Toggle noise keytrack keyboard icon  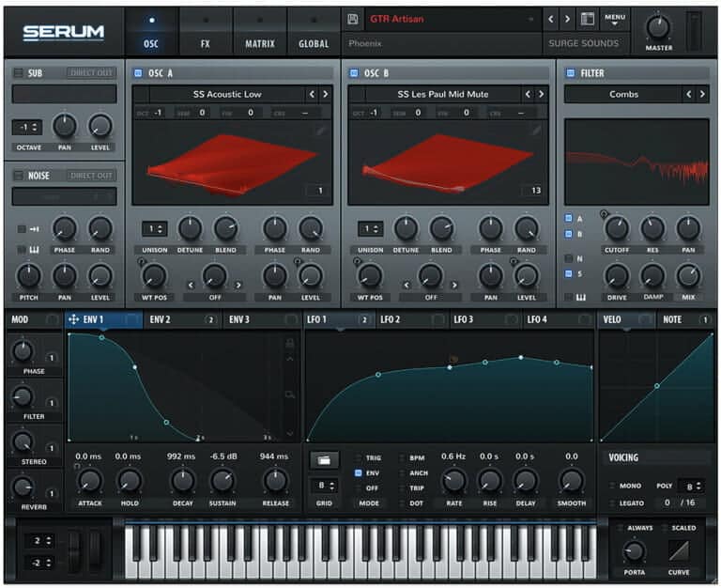click(x=34, y=250)
